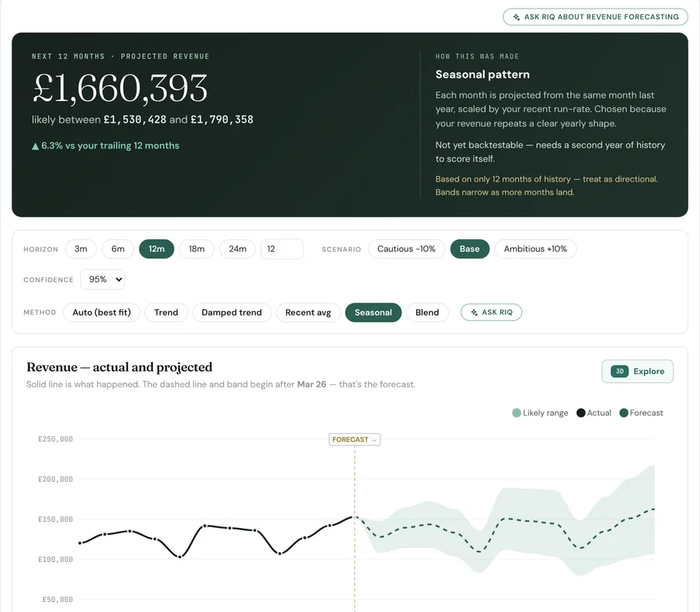Select the 18m horizon

point(197,249)
